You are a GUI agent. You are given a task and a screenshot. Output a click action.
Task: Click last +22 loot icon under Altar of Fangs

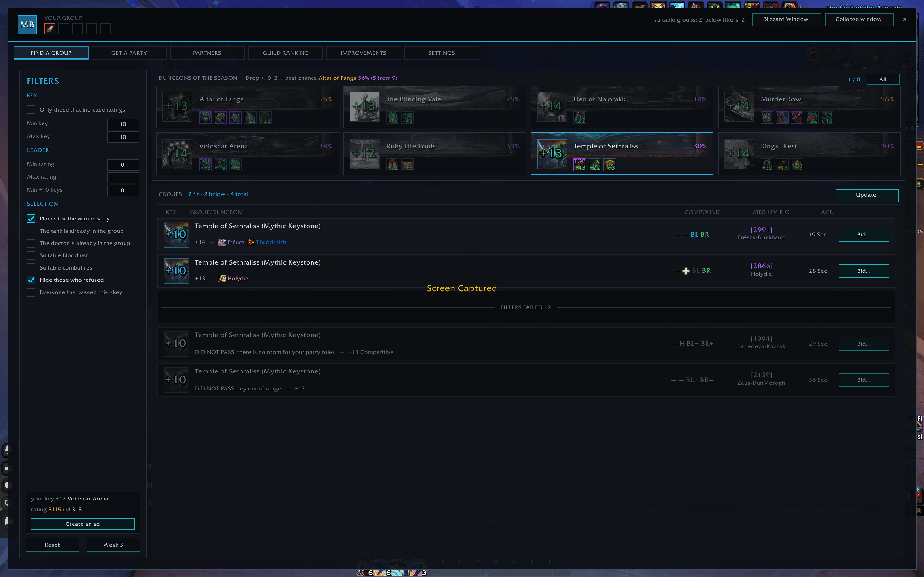tap(265, 118)
